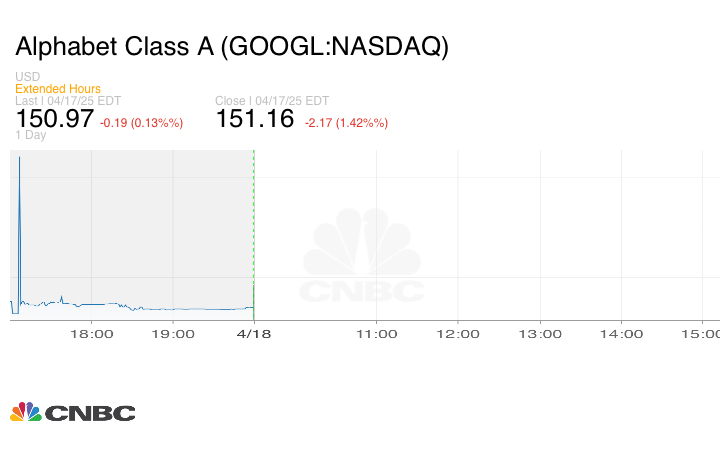Select the 11:00 time axis label

pos(377,334)
